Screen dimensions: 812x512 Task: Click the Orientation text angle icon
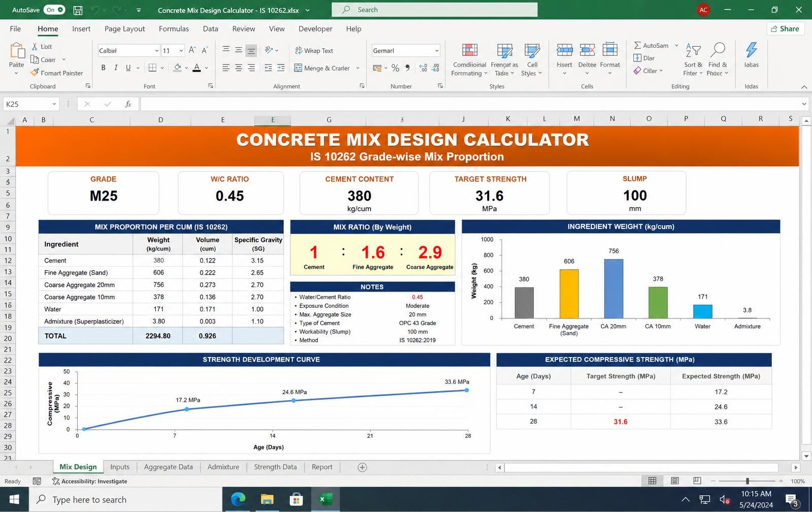[269, 50]
